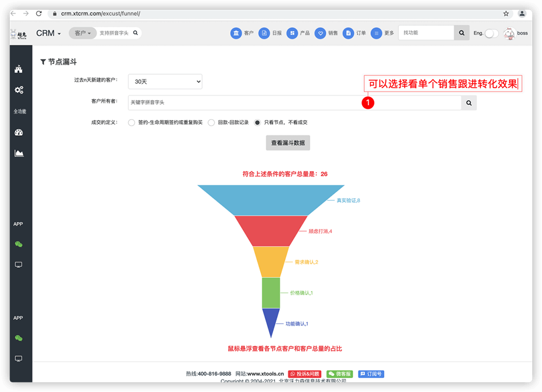
Task: Open the www.xtools.cn website link
Action: tap(266, 374)
